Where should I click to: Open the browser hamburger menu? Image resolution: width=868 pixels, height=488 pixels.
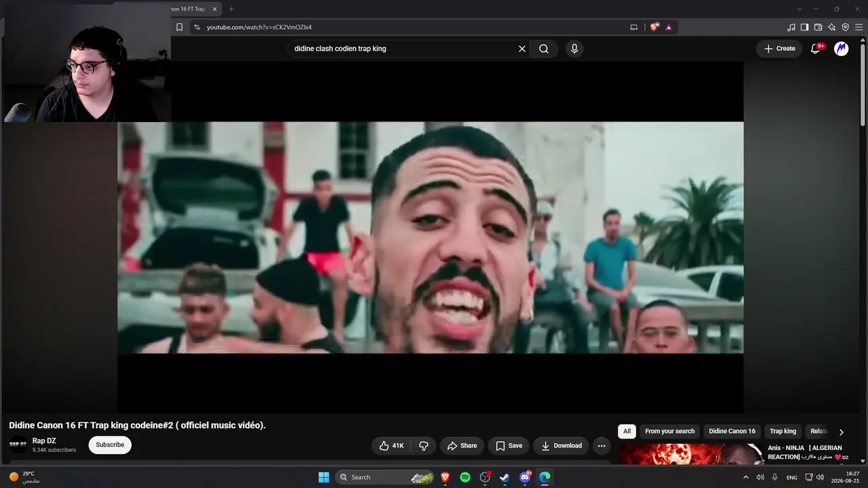click(859, 27)
